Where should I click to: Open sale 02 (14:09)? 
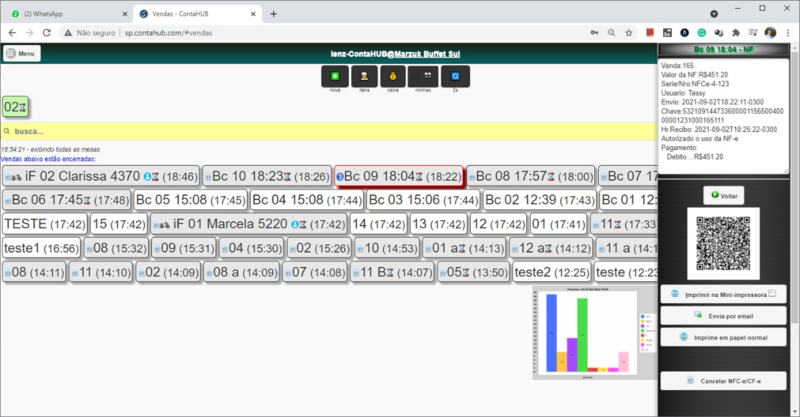click(168, 272)
